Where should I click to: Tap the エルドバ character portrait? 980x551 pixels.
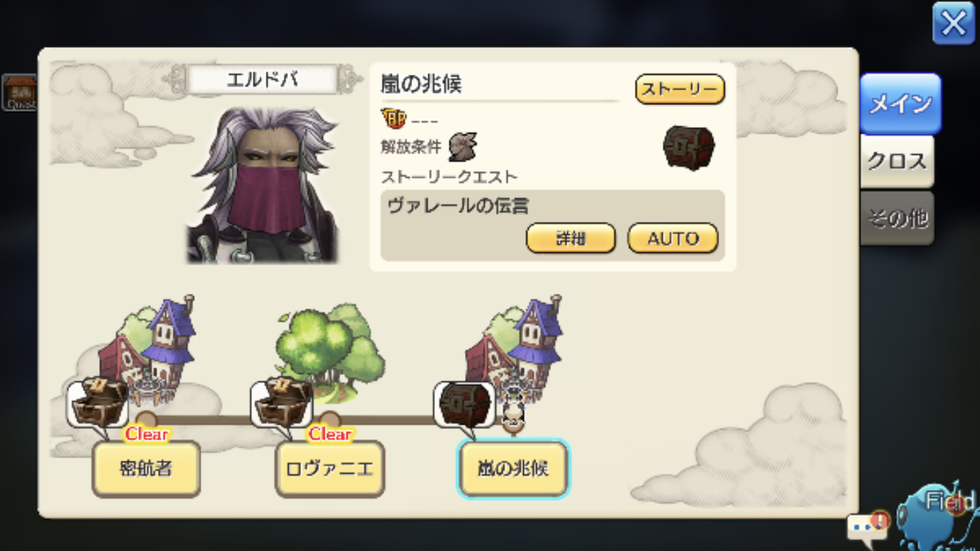pos(262,184)
